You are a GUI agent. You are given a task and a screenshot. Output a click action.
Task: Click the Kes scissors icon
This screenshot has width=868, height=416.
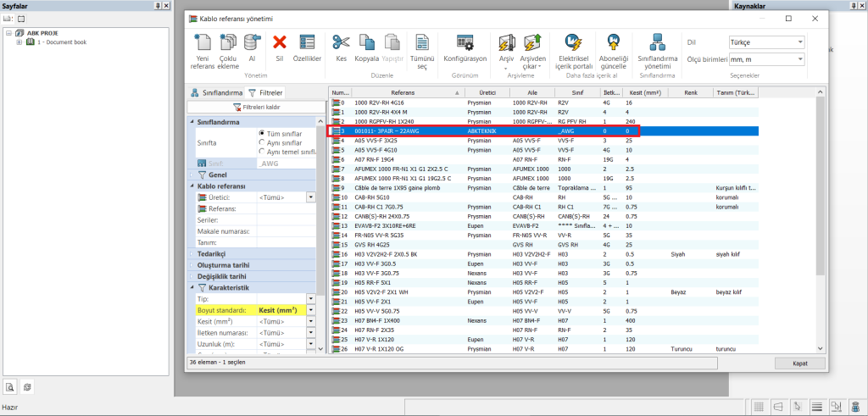click(x=341, y=42)
